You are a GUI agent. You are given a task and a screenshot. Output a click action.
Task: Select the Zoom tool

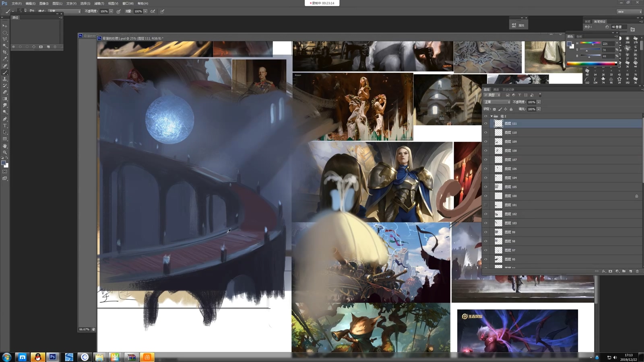(5, 152)
